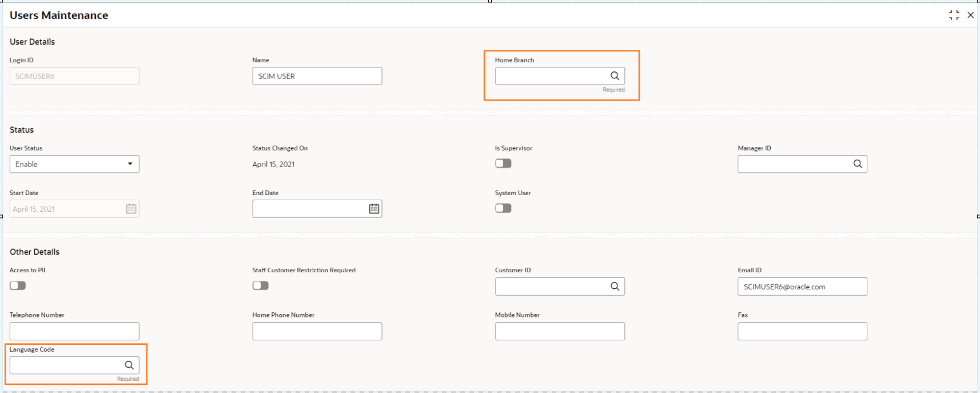Select the Email ID input field
This screenshot has height=393, width=980.
[x=802, y=287]
